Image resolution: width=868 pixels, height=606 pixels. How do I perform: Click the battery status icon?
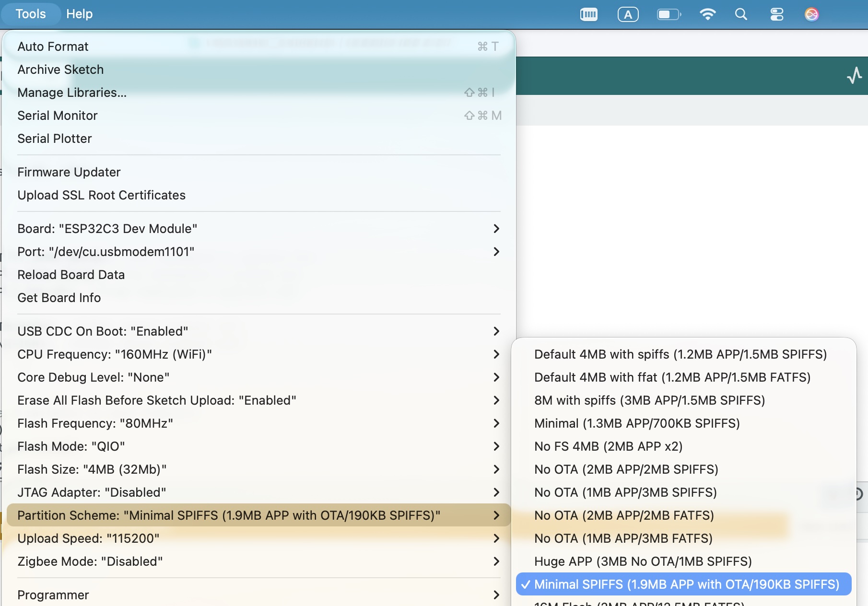click(x=669, y=14)
